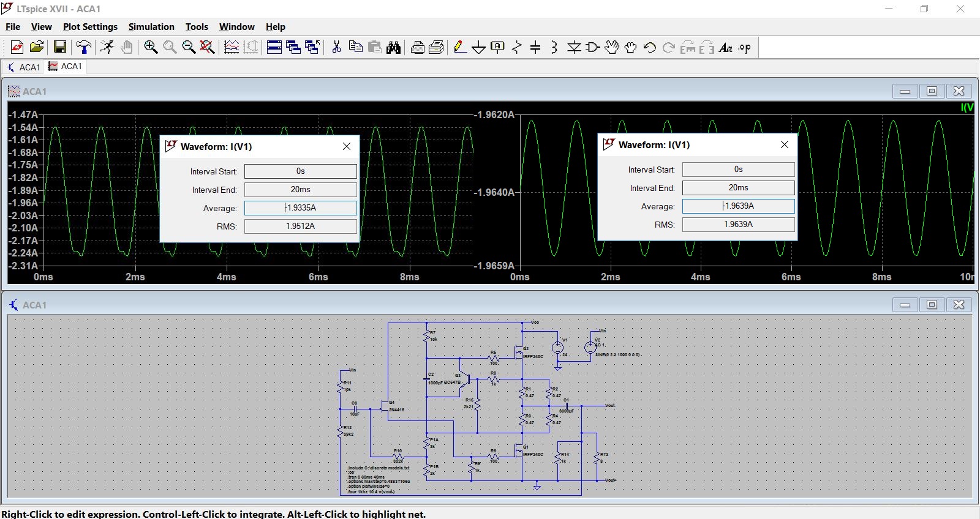
Task: Click the Print icon
Action: pos(418,47)
